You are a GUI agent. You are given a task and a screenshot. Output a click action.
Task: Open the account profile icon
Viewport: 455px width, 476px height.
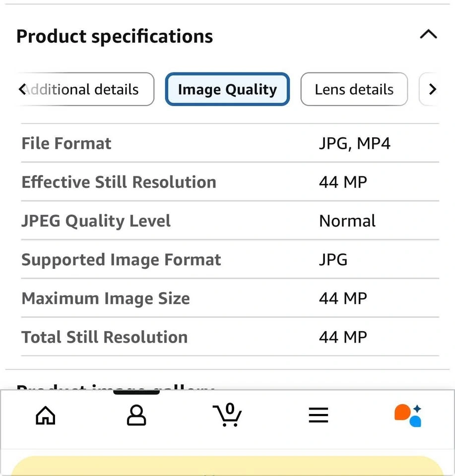point(136,415)
